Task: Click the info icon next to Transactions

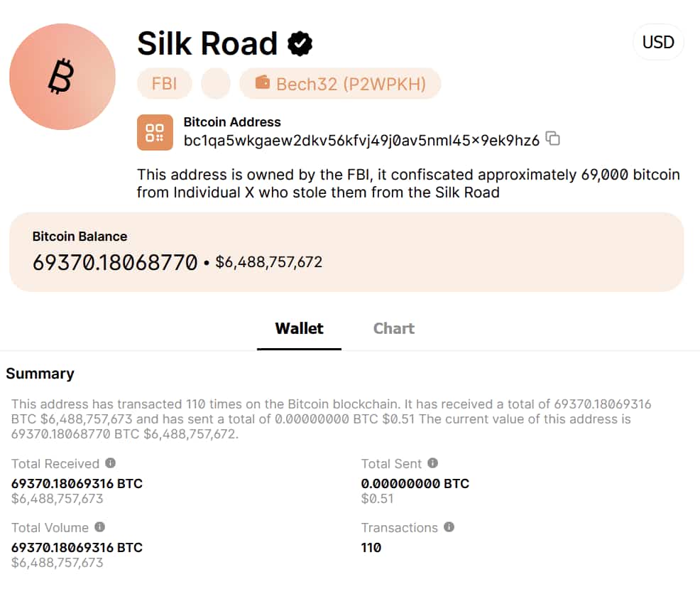Action: pyautogui.click(x=448, y=528)
